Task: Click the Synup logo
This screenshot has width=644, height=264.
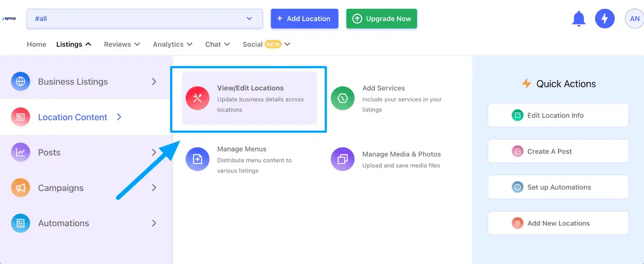Action: [x=9, y=19]
